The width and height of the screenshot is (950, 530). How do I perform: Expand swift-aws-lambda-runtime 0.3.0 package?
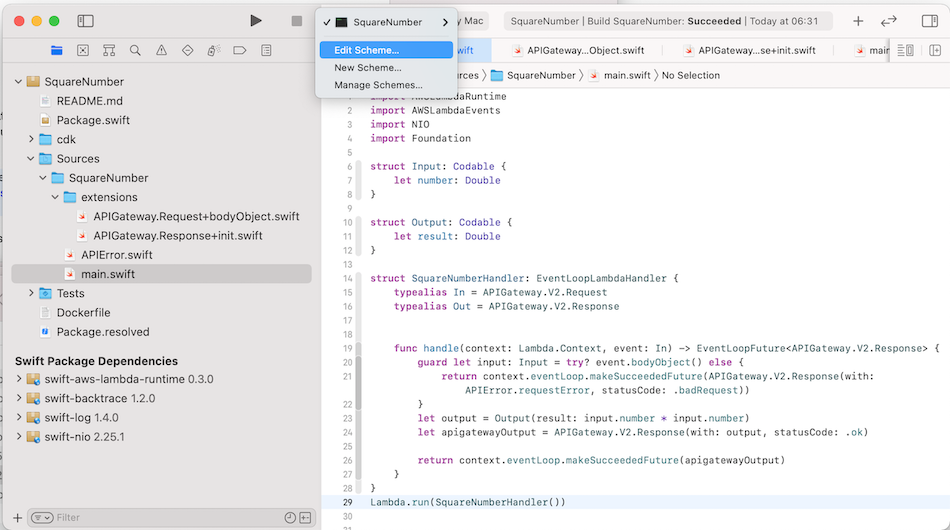pos(18,379)
